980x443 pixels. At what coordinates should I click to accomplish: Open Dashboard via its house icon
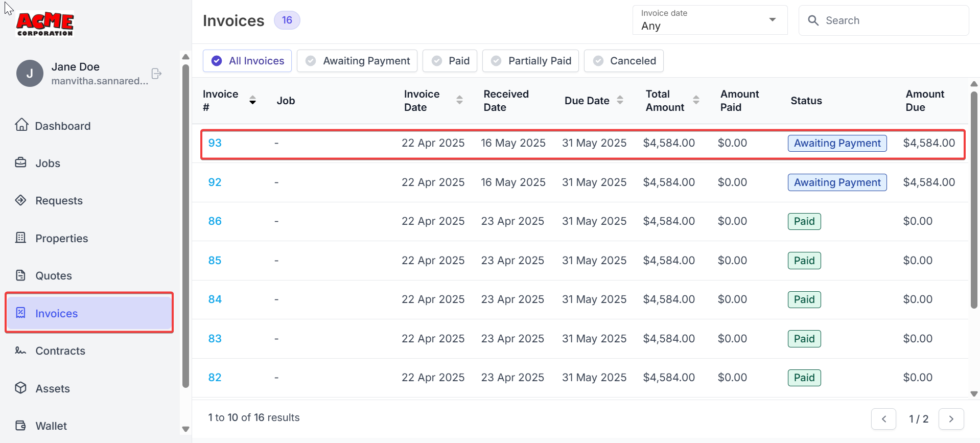(x=21, y=125)
